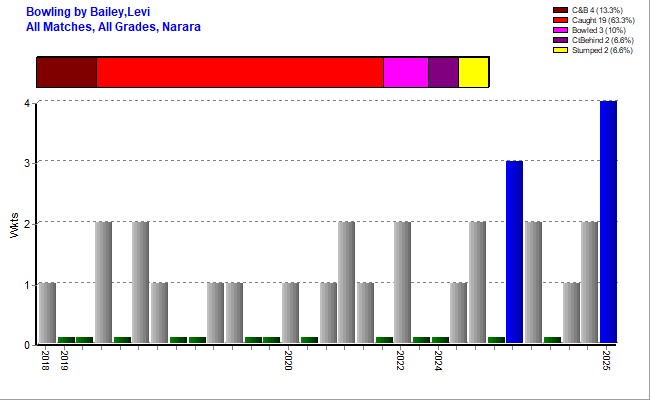Select the large red Caught segment of dismissal bar

[x=240, y=72]
